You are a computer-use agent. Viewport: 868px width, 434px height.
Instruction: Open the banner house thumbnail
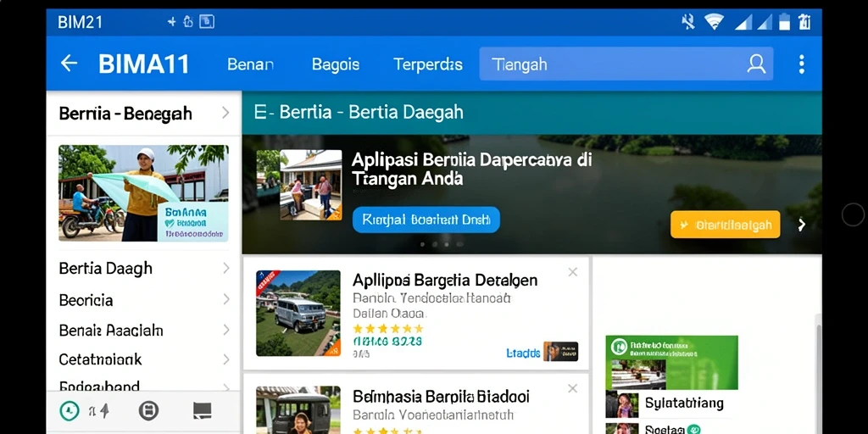click(310, 185)
